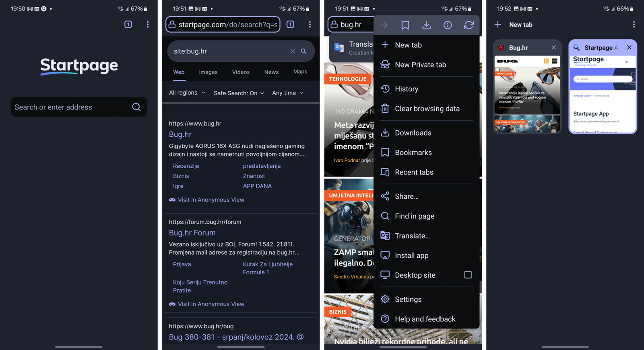
Task: Select Translate... from the menu
Action: 427,236
